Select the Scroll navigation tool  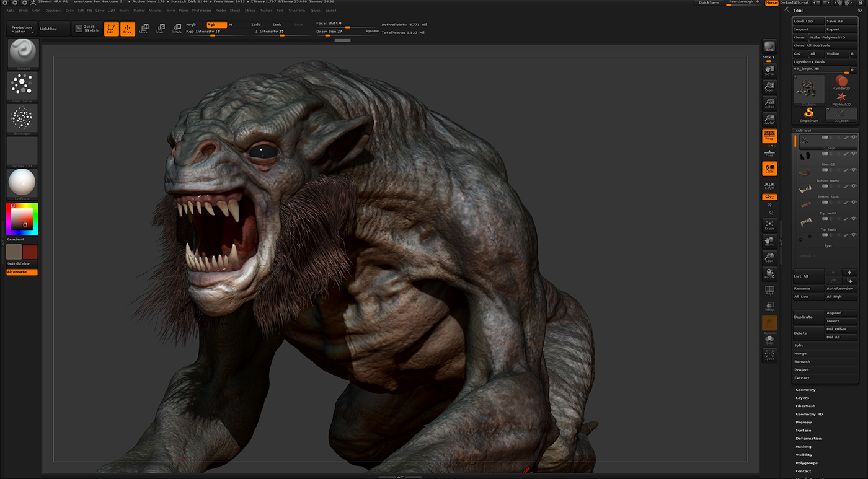point(769,70)
